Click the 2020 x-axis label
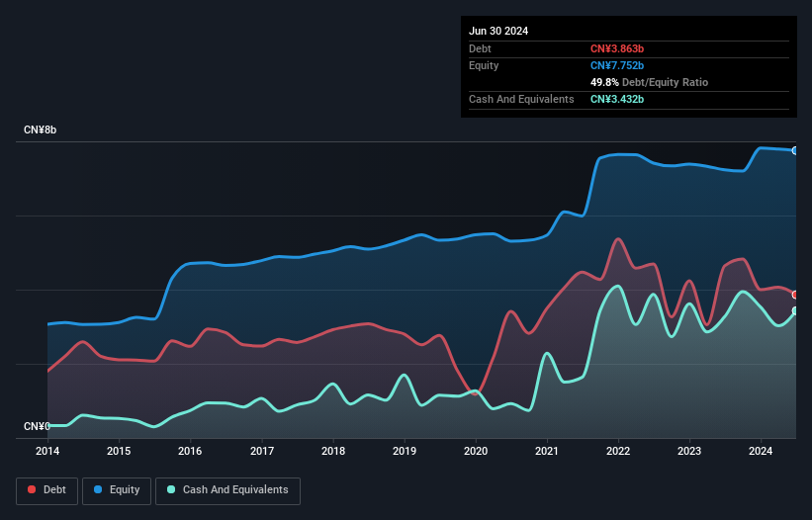This screenshot has width=812, height=520. click(476, 451)
